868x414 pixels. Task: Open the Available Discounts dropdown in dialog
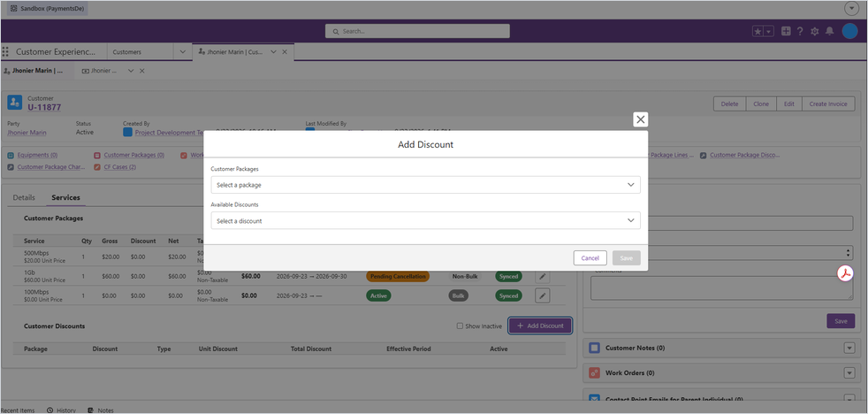click(x=425, y=220)
